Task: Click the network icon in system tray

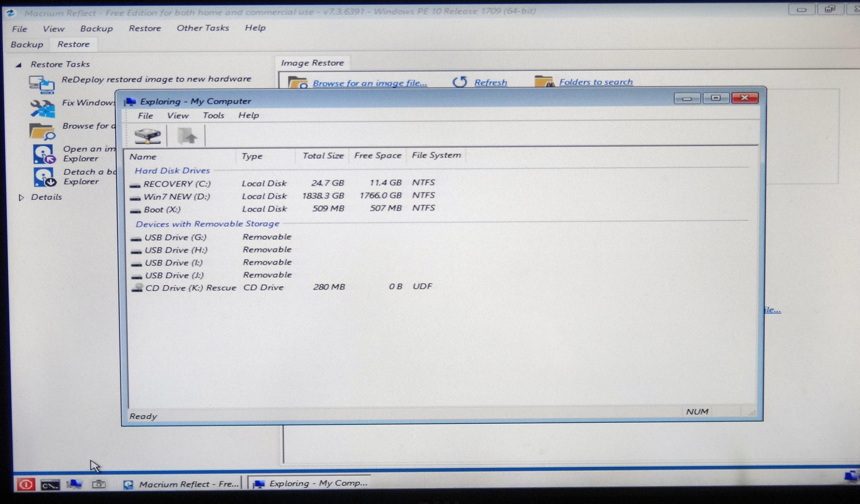Action: [852, 476]
